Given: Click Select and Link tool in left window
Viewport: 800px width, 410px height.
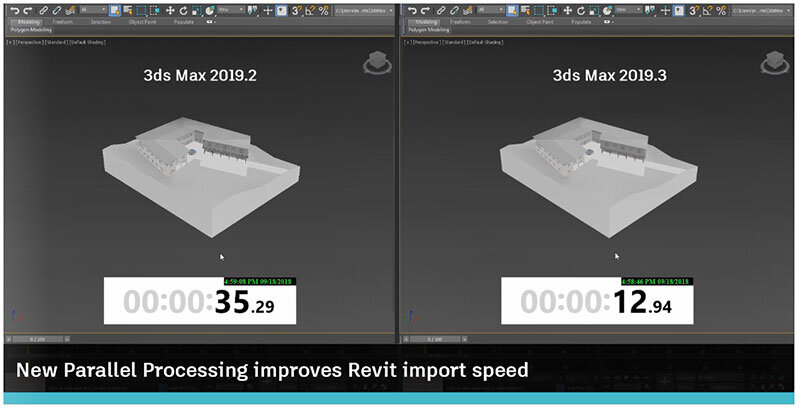Looking at the screenshot, I should coord(43,11).
